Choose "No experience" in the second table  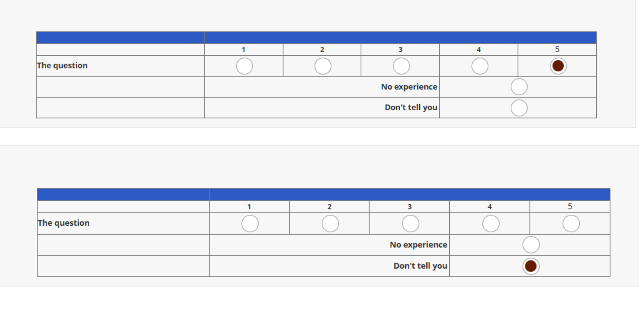(531, 245)
